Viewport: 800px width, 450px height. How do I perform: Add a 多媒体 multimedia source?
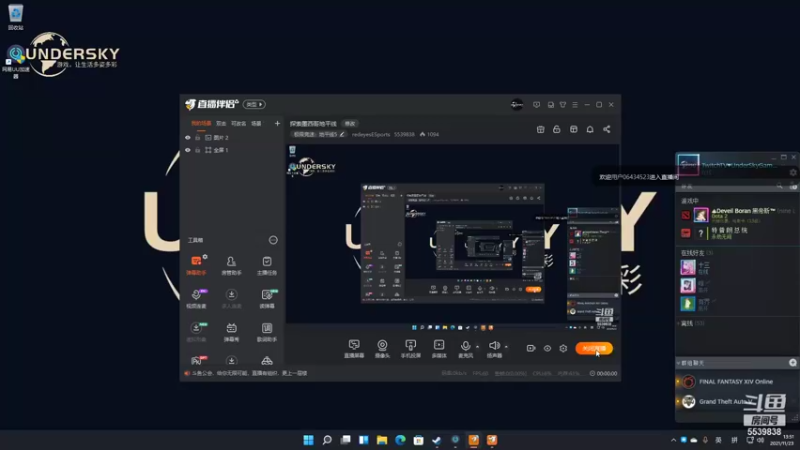pyautogui.click(x=439, y=348)
